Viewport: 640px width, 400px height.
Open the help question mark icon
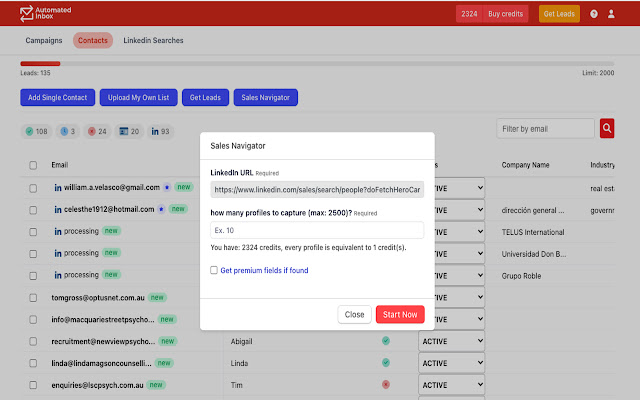pos(594,14)
